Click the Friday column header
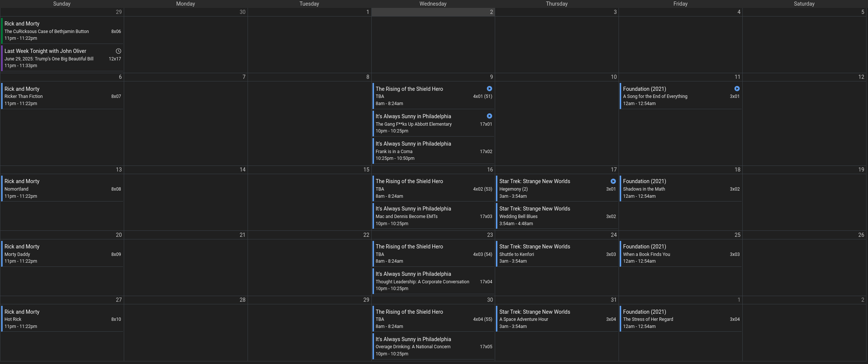 click(680, 4)
